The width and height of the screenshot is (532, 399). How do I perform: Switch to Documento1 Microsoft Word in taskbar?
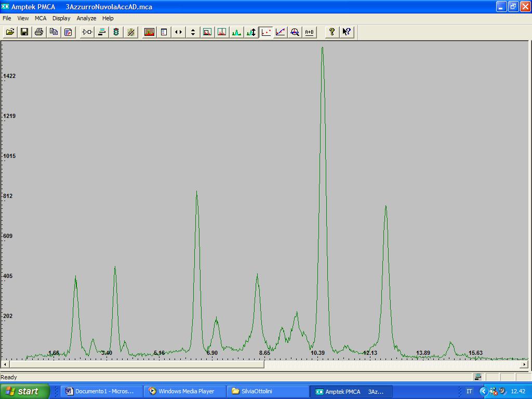(101, 392)
